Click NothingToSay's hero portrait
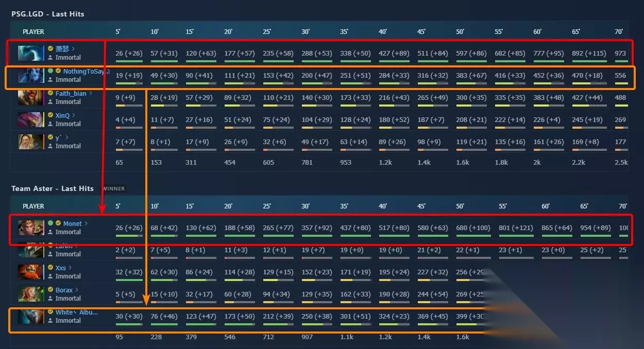The height and width of the screenshot is (349, 644). pos(31,75)
